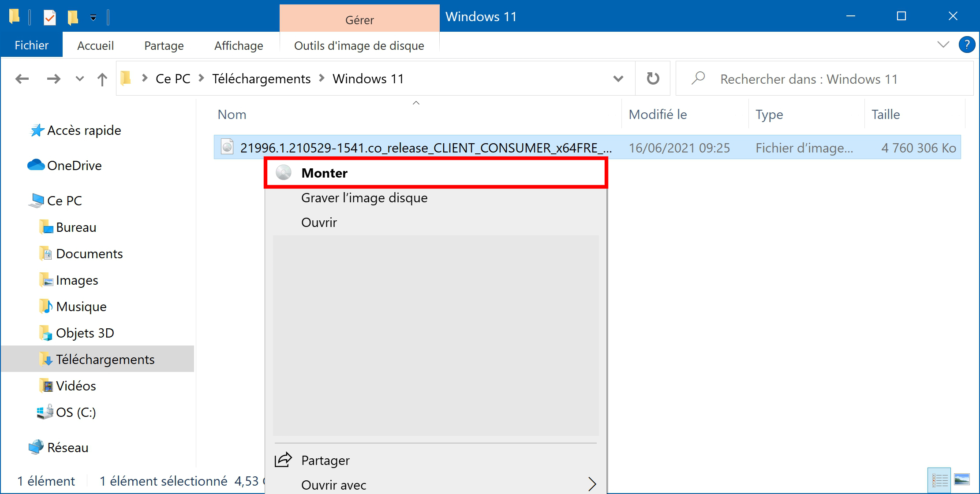Screen dimensions: 980x494
Task: Click Windows 11 in the address breadcrumb
Action: click(x=368, y=79)
